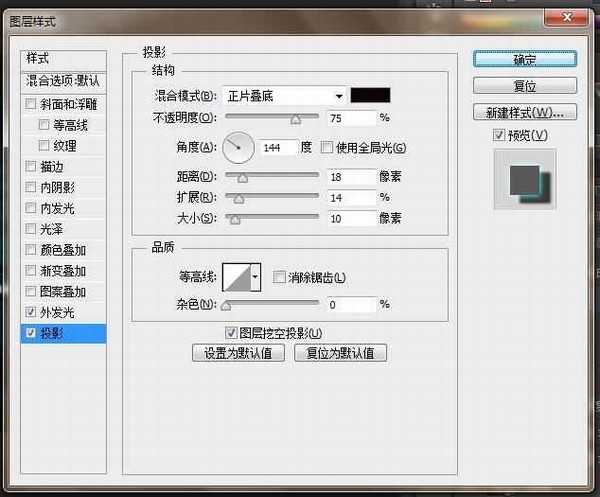Click the 确定 button
Image resolution: width=600 pixels, height=497 pixels.
coord(525,59)
